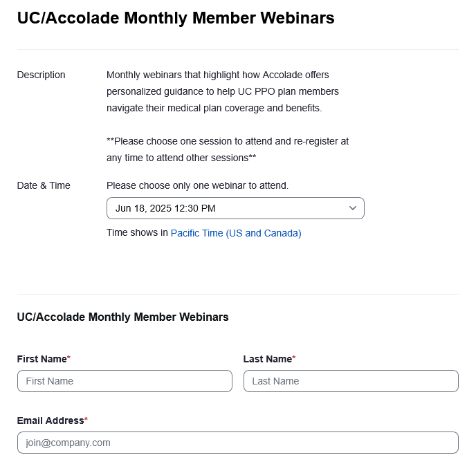Click the red asterisk beside First Name

[x=68, y=358]
